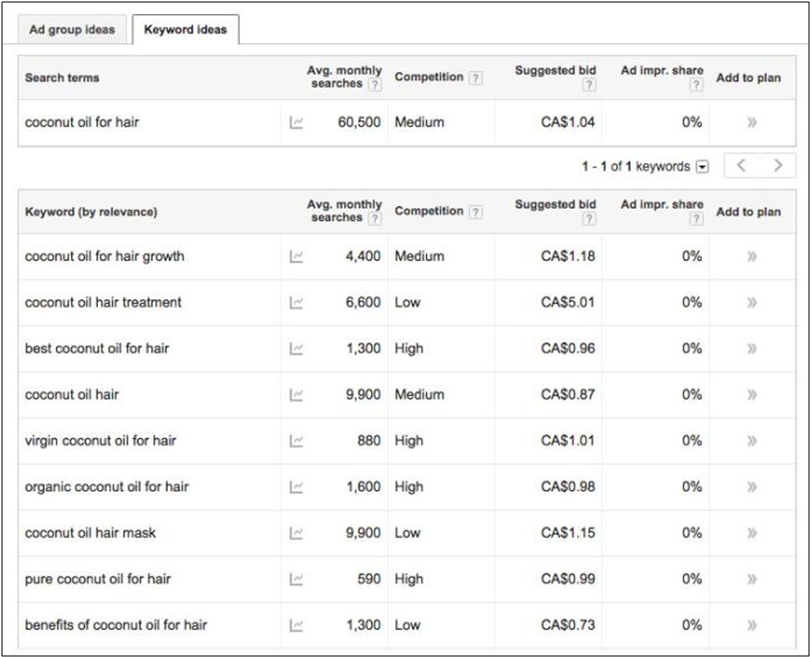The width and height of the screenshot is (810, 657).
Task: Sort by 'Keyword (by relevance)' column header
Action: [91, 212]
